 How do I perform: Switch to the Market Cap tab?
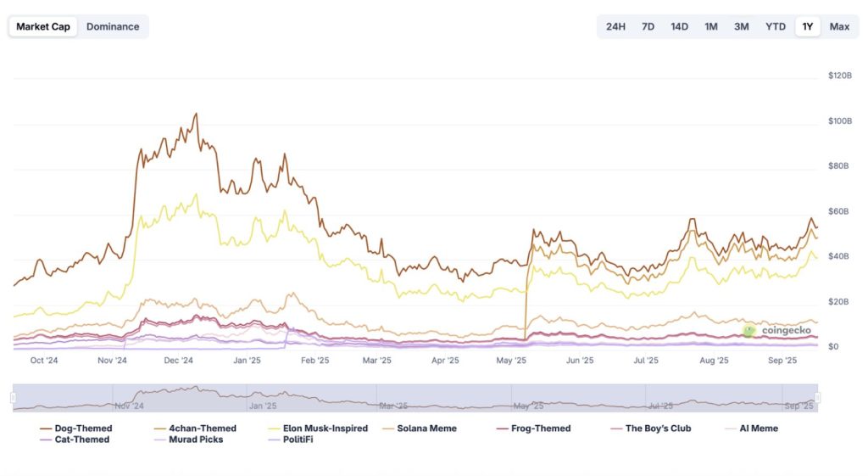43,26
